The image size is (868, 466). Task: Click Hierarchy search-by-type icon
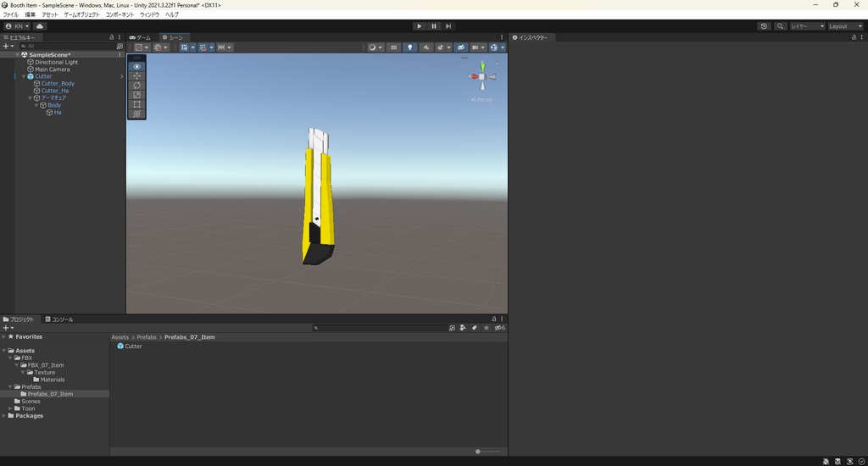point(119,47)
